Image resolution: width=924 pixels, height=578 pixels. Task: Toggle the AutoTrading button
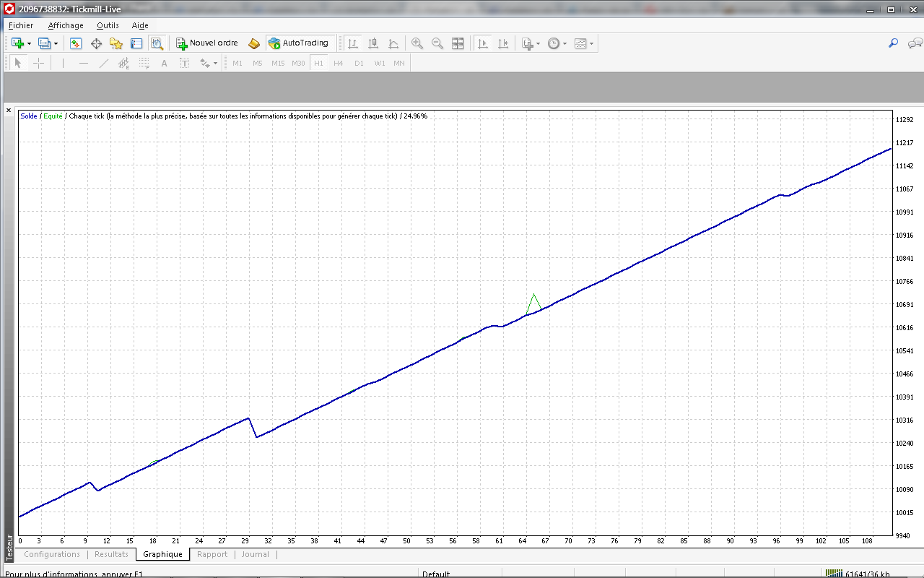click(298, 43)
